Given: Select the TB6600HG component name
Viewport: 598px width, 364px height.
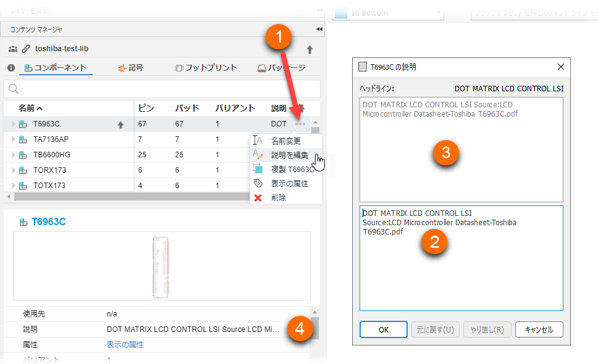Looking at the screenshot, I should [52, 155].
